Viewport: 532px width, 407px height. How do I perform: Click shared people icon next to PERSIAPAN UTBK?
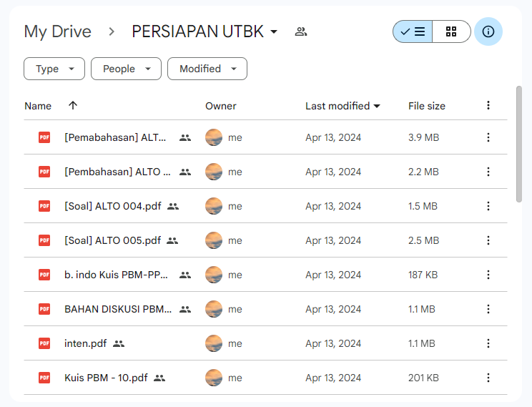pyautogui.click(x=300, y=31)
